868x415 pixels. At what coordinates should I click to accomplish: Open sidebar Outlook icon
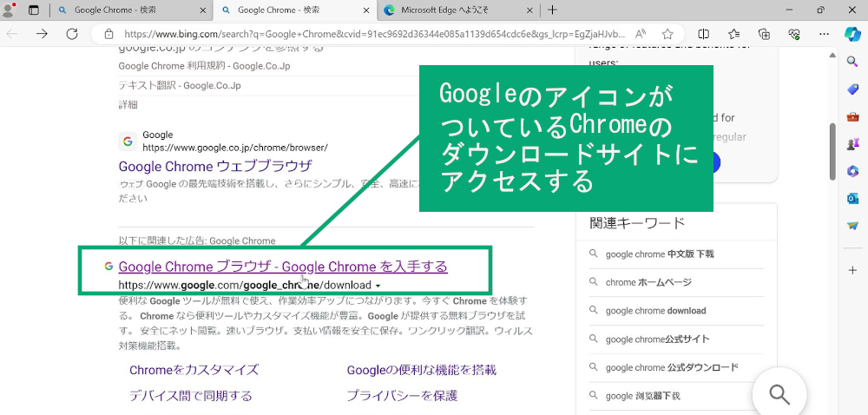pos(852,198)
